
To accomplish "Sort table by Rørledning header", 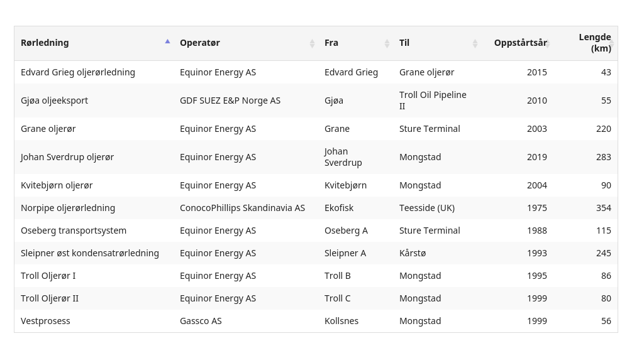I will tap(45, 43).
